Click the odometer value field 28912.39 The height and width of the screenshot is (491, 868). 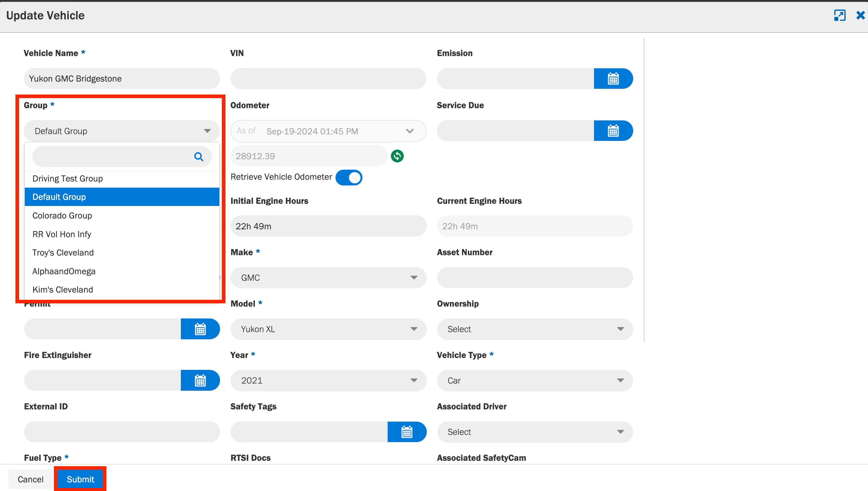point(309,156)
